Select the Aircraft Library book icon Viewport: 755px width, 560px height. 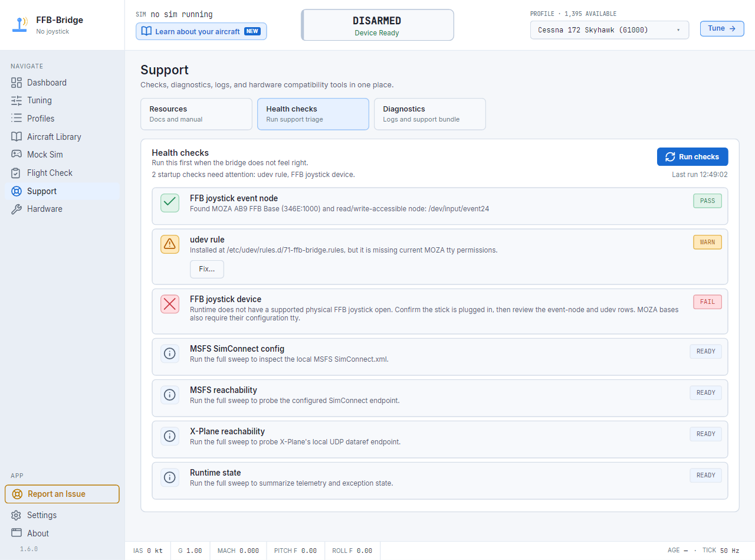[x=17, y=136]
